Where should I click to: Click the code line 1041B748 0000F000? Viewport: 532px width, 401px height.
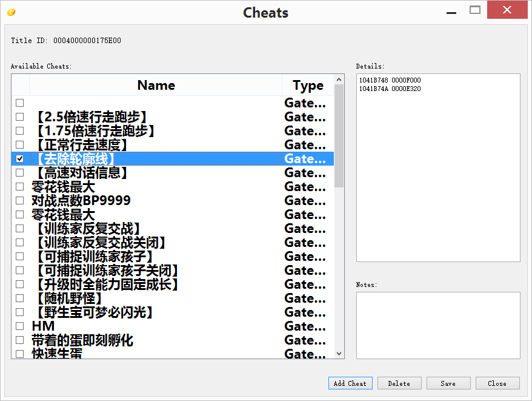390,80
